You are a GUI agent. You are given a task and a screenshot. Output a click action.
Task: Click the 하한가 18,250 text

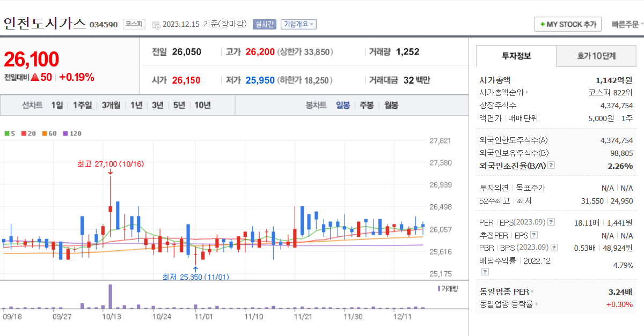click(x=305, y=80)
